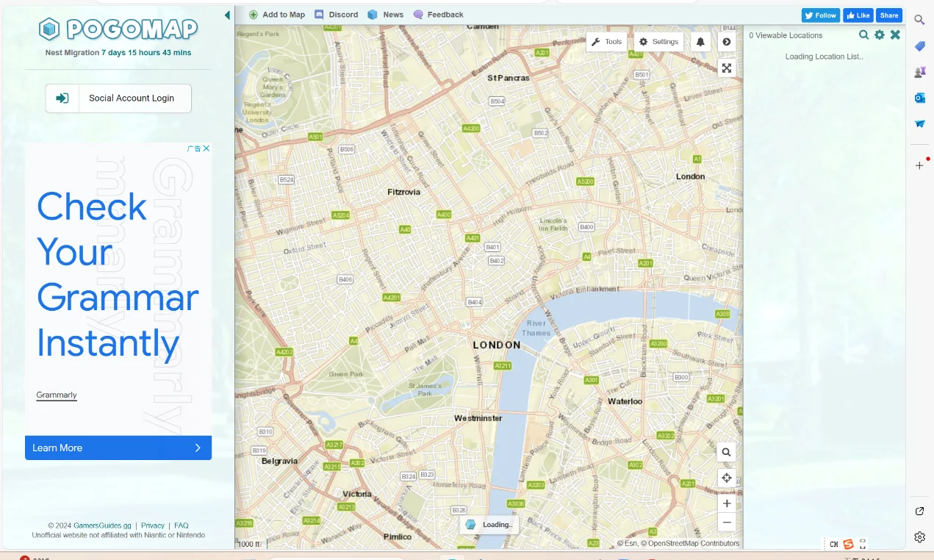This screenshot has height=560, width=934.
Task: Click the Westminster map label
Action: tap(478, 418)
